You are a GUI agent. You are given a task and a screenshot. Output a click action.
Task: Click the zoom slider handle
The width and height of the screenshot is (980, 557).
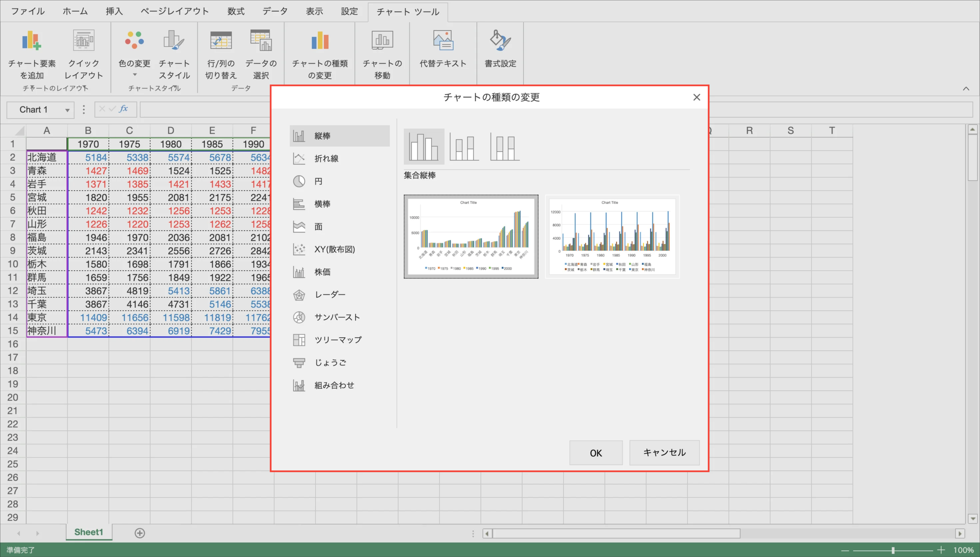(893, 550)
